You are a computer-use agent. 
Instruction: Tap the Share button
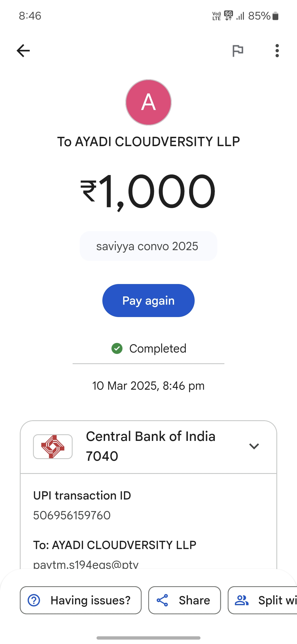pyautogui.click(x=185, y=600)
